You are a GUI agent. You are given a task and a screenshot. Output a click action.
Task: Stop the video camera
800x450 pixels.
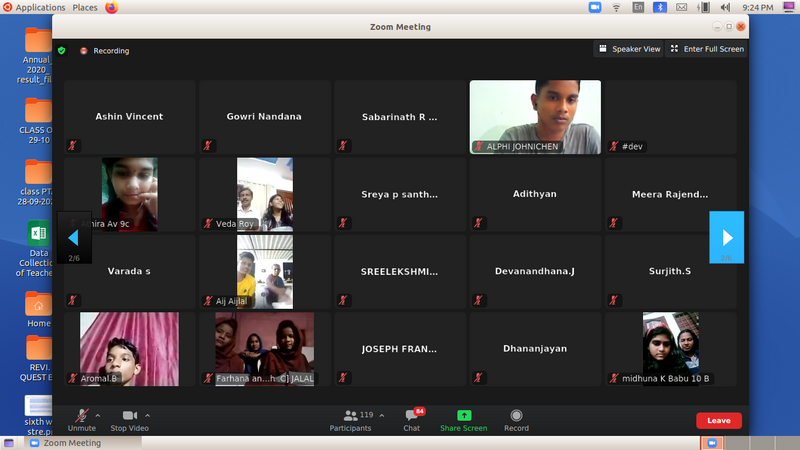point(130,420)
